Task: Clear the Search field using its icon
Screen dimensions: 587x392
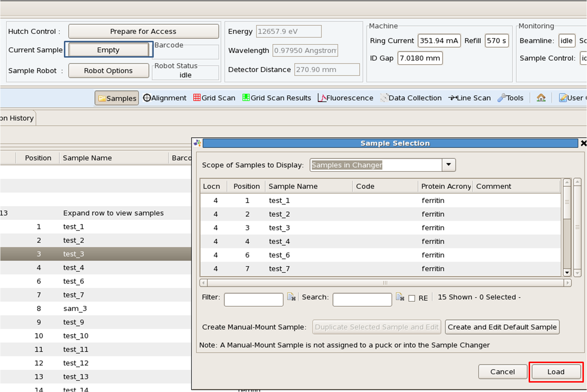Action: pos(400,297)
